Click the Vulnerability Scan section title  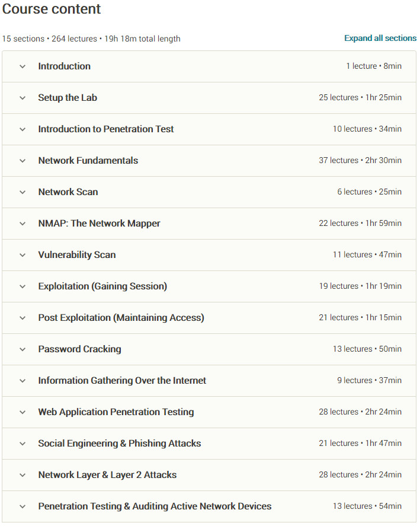click(77, 255)
